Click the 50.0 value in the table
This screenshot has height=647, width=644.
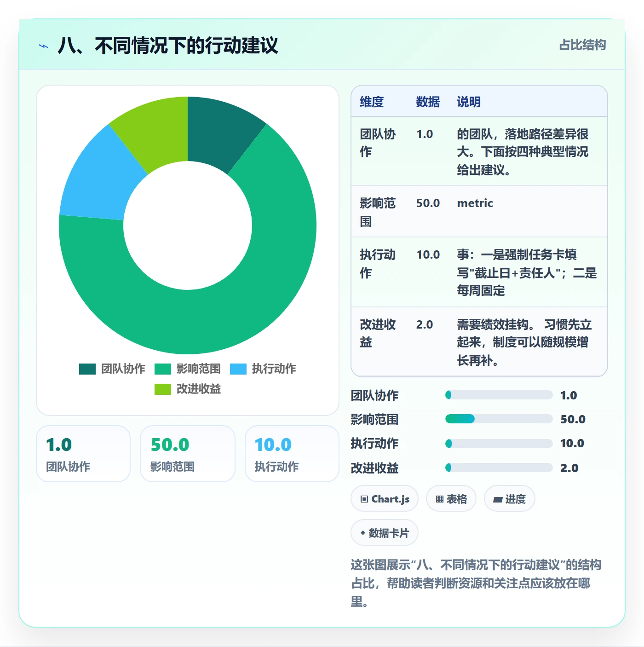pos(428,203)
